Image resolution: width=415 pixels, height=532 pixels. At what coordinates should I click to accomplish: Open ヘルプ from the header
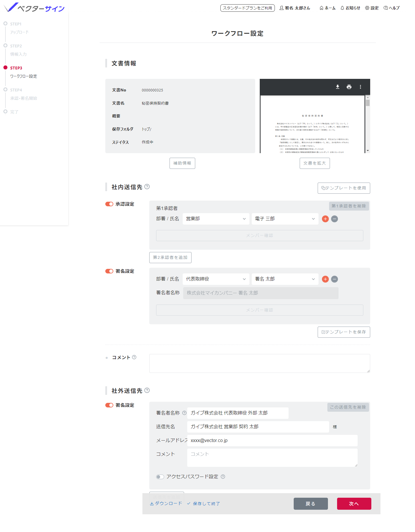pyautogui.click(x=392, y=8)
